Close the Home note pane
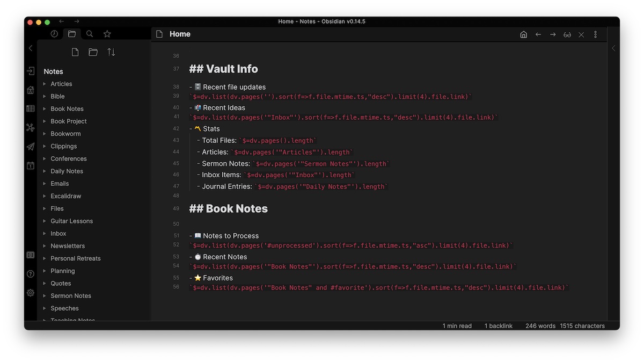The image size is (644, 362). tap(581, 34)
